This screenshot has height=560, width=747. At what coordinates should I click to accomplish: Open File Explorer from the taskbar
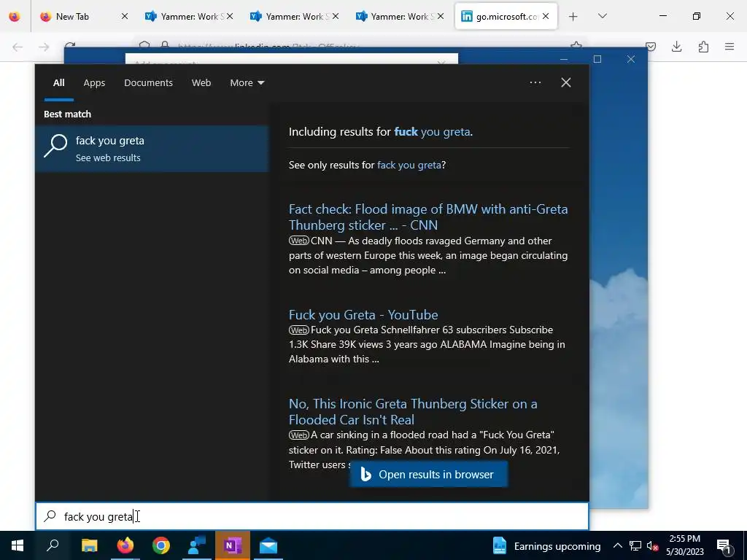pos(89,545)
